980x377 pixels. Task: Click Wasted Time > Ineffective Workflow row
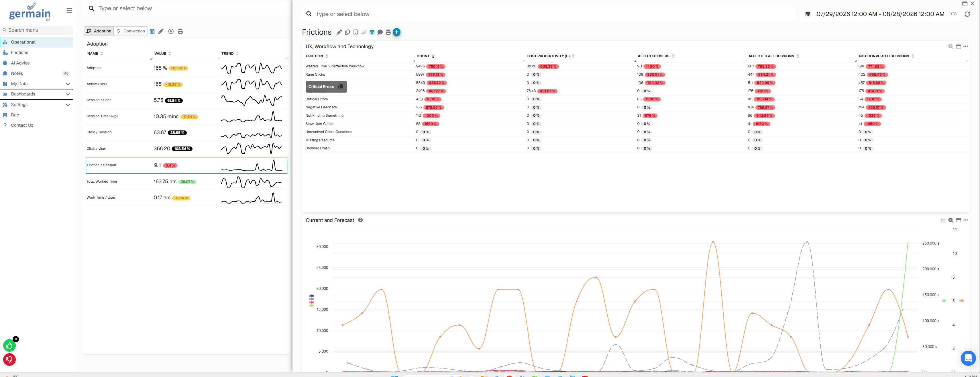pyautogui.click(x=635, y=66)
